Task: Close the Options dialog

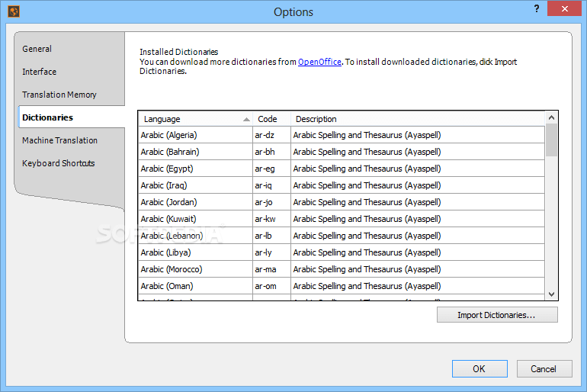Action: (x=565, y=8)
